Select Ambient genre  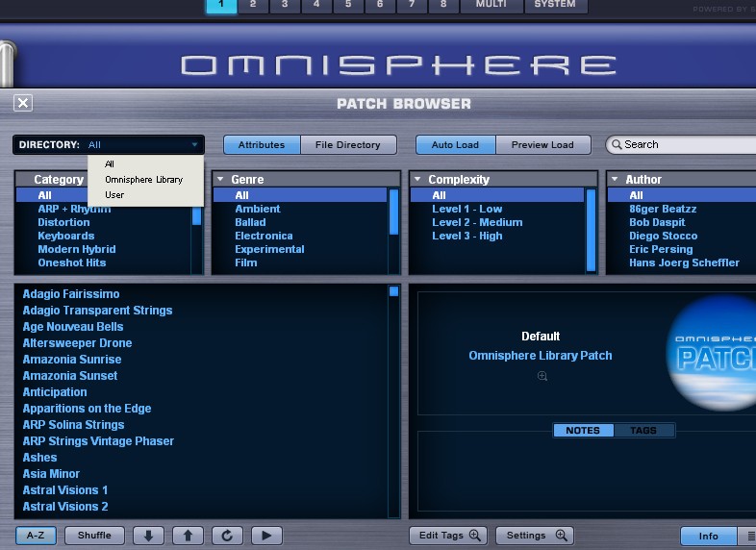(258, 209)
